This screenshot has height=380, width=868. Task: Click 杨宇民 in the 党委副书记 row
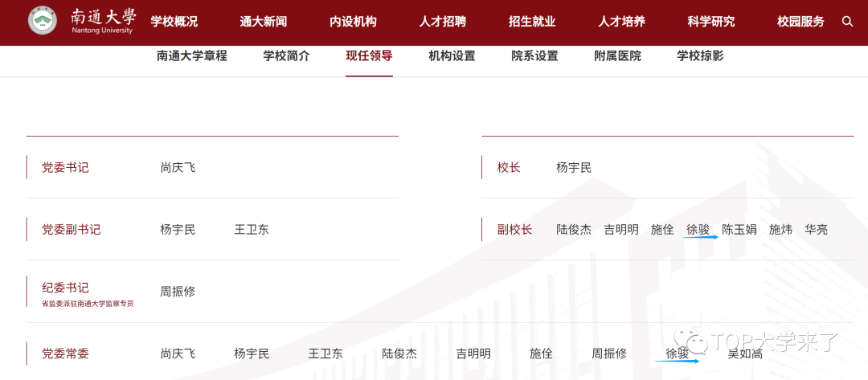click(x=178, y=230)
